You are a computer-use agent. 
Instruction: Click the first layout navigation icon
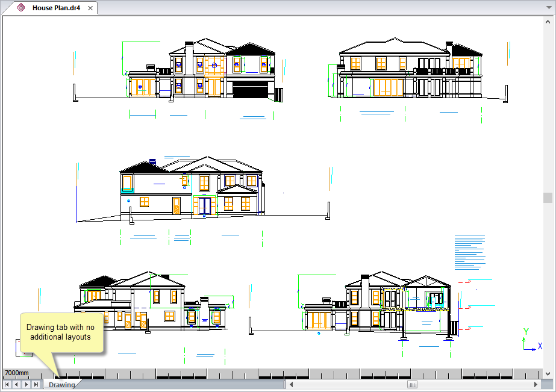point(5,384)
